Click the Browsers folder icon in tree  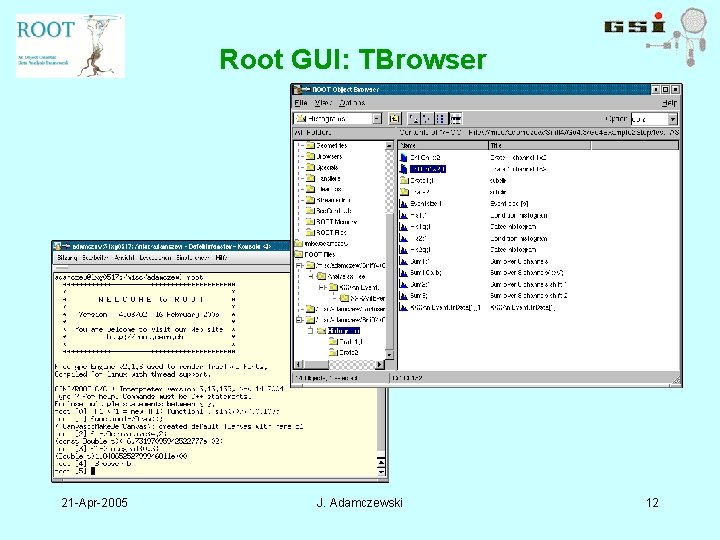point(310,156)
